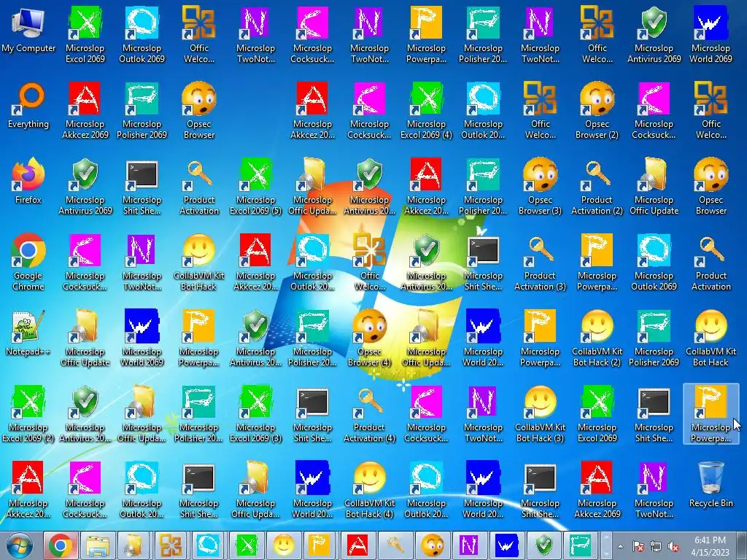Select the Firefox desktop shortcut
747x560 pixels.
click(x=28, y=182)
